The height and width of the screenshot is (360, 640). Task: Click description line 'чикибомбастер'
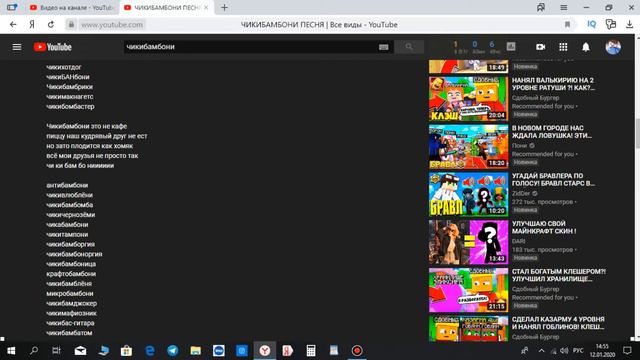pyautogui.click(x=70, y=107)
